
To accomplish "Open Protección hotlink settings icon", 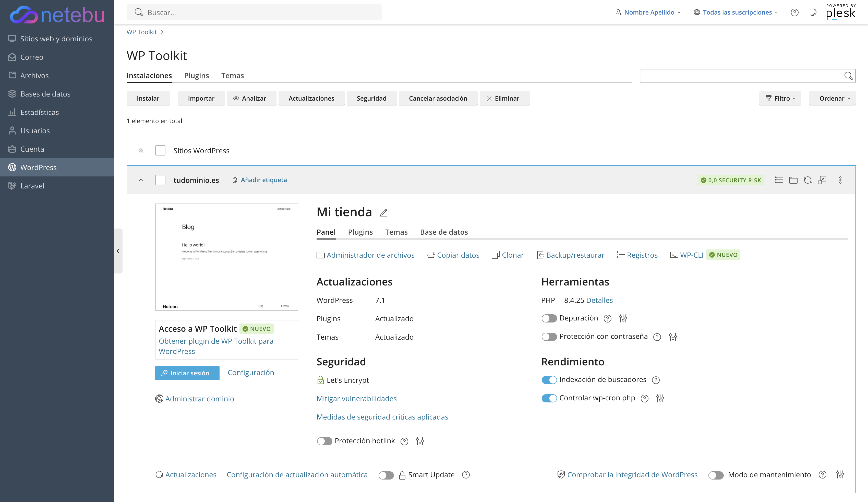I will coord(420,441).
